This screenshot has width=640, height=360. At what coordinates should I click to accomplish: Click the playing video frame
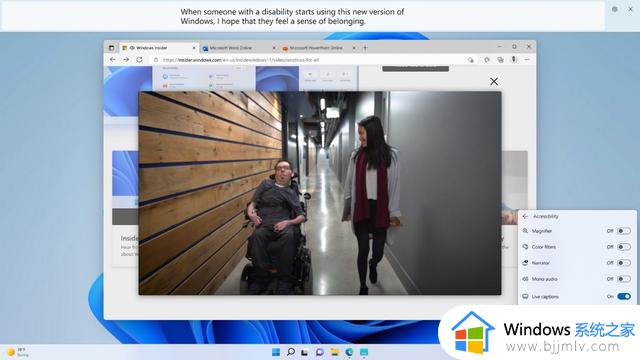(320, 193)
